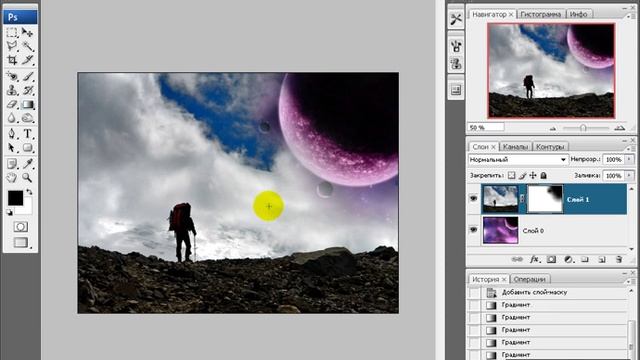Select the Rectangular Marquee tool
Viewport: 640px width, 360px height.
click(x=12, y=32)
